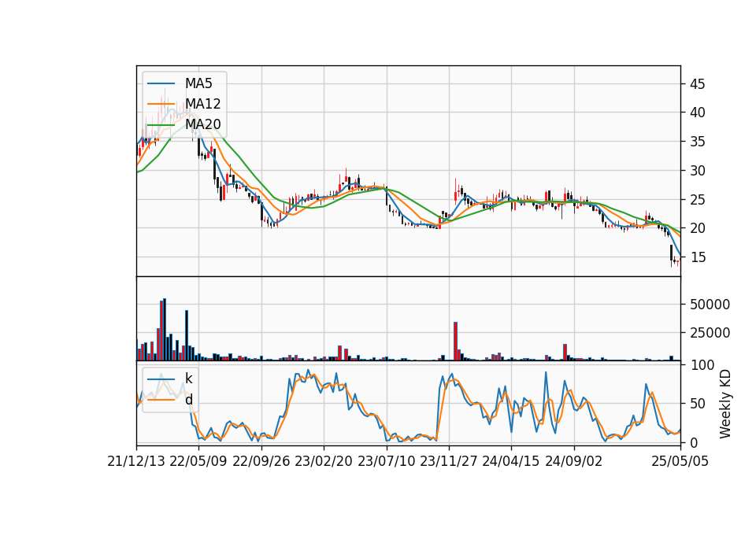The width and height of the screenshot is (756, 543).
Task: Click the price axis value 20
Action: click(698, 228)
